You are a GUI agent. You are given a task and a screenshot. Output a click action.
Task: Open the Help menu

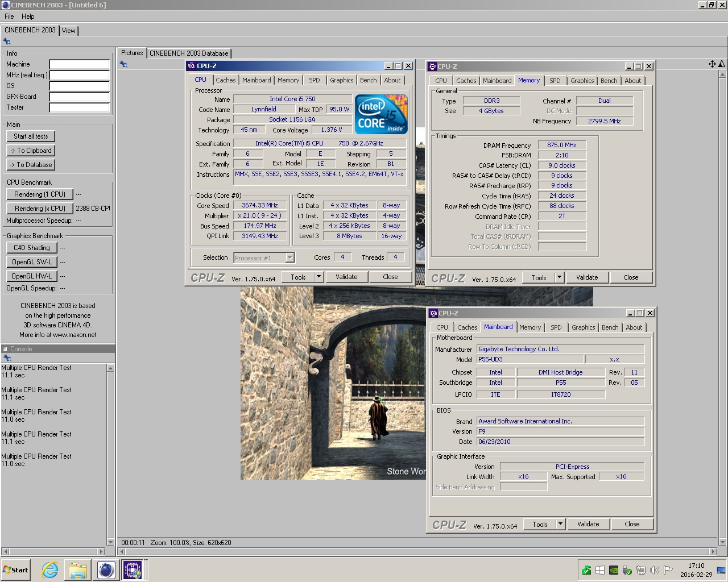coord(28,16)
